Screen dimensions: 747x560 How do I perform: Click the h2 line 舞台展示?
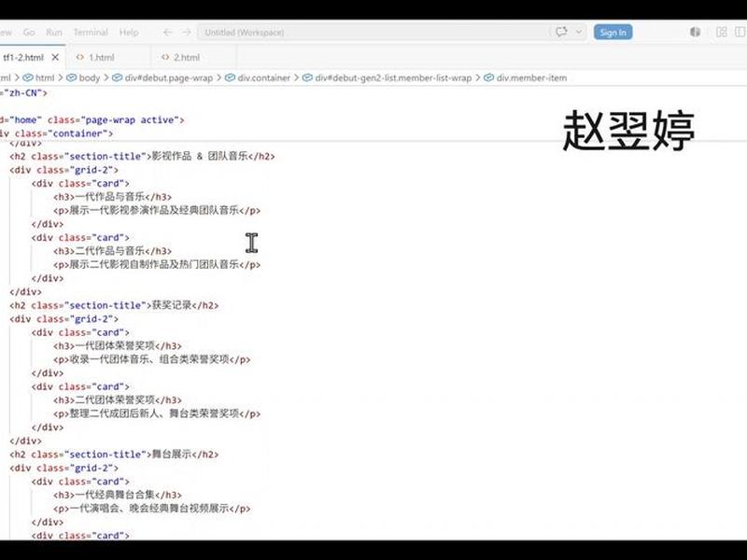(114, 455)
